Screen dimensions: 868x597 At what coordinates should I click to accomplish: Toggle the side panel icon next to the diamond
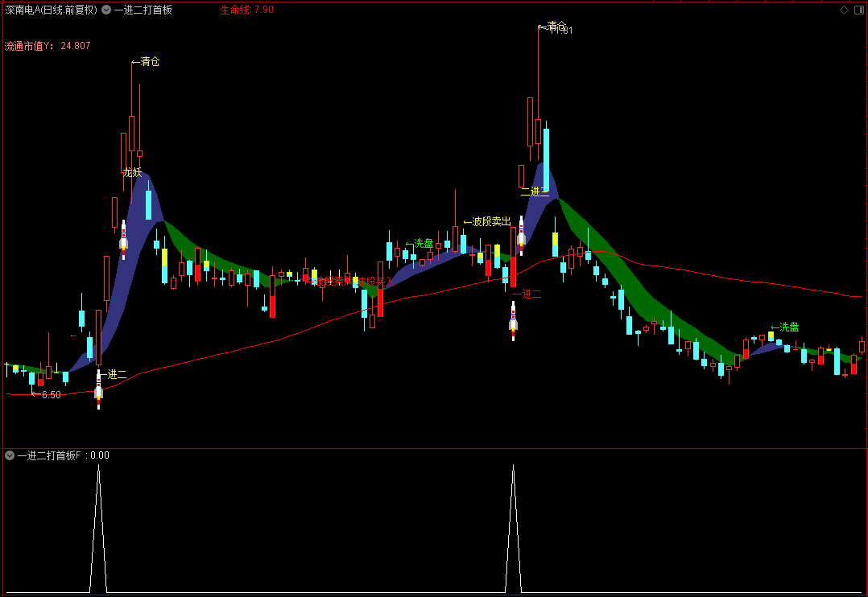pyautogui.click(x=860, y=10)
